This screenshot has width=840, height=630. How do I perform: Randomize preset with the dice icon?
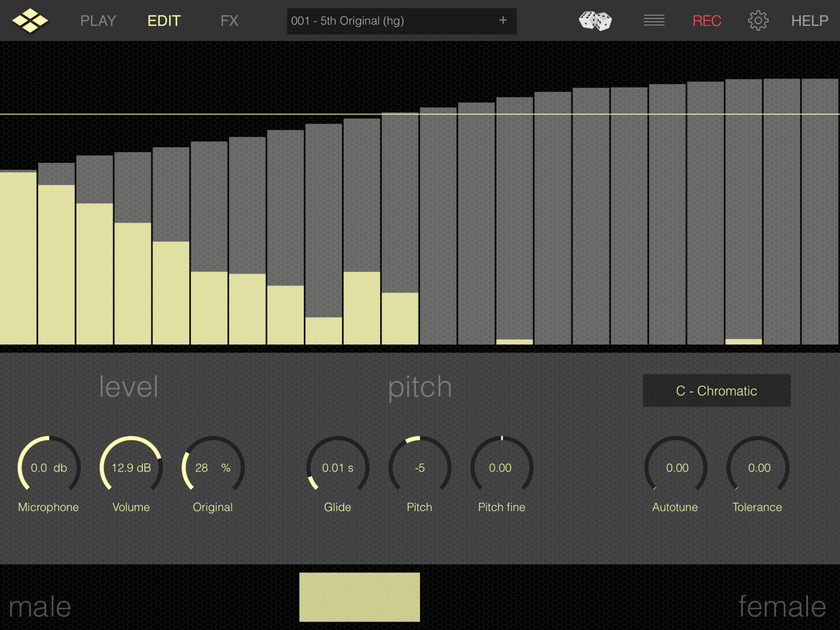click(595, 21)
